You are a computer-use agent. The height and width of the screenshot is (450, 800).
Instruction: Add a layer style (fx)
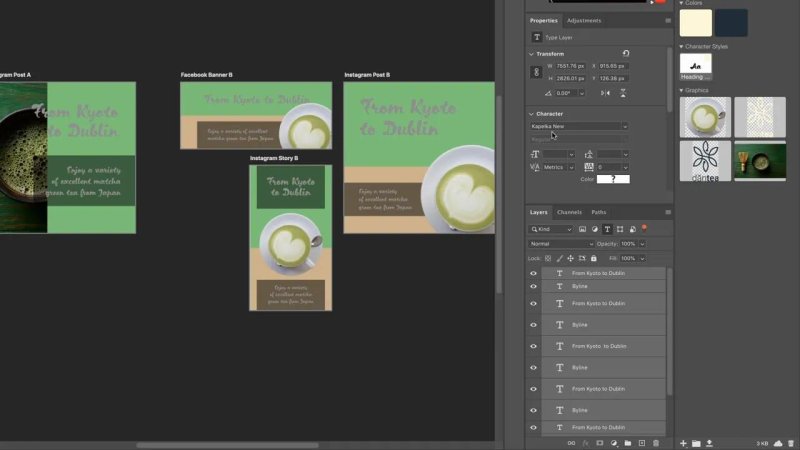[586, 443]
